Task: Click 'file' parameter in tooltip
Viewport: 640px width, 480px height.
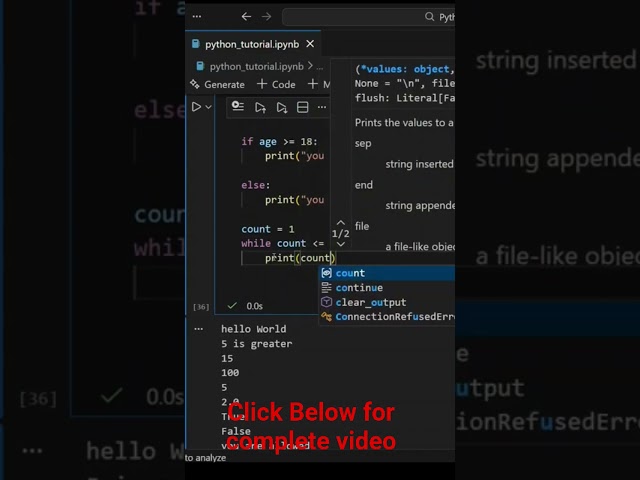Action: [x=362, y=226]
